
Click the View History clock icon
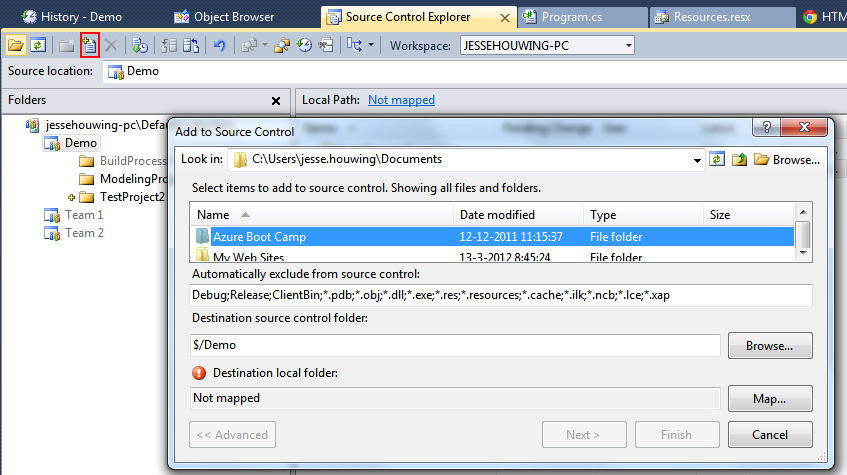304,45
